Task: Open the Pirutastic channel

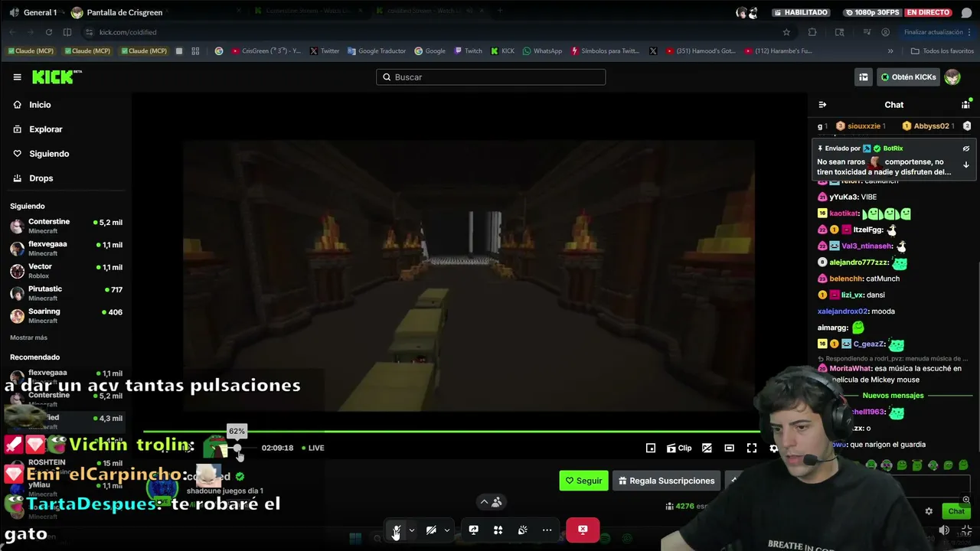Action: pos(66,293)
